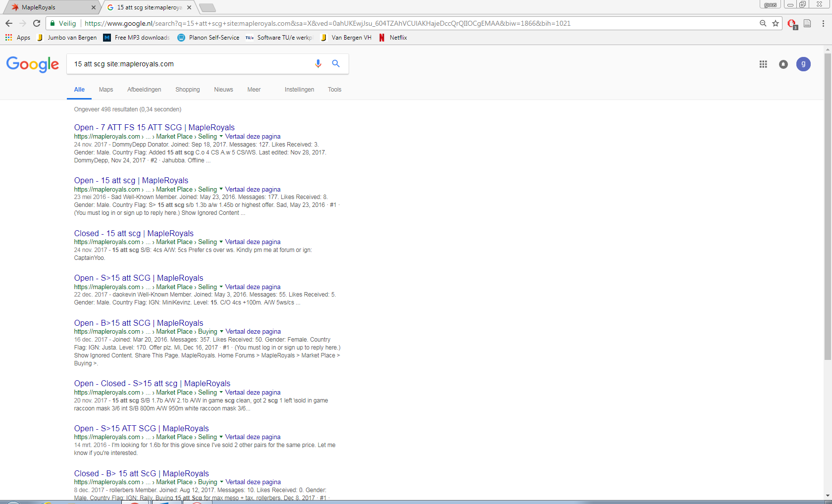Screen dimensions: 832x504
Task: Open the Apps bookmarks shortcut
Action: click(x=18, y=38)
